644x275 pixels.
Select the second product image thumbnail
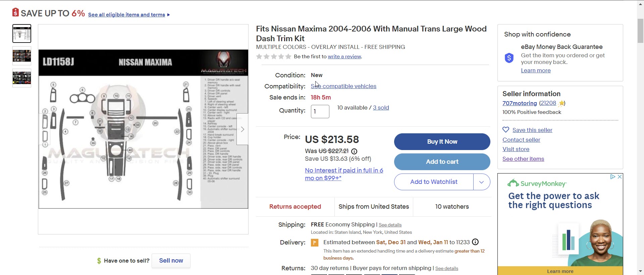pyautogui.click(x=22, y=56)
